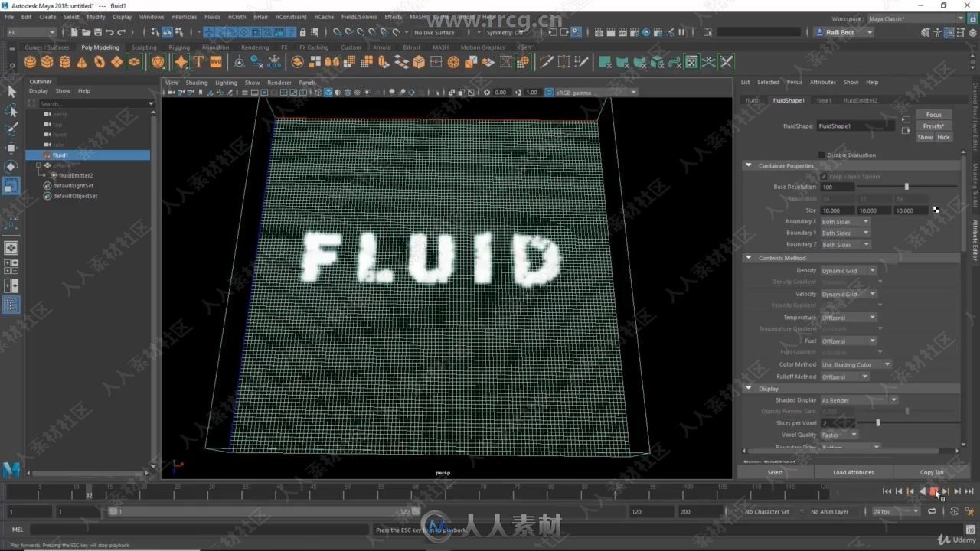Open the nParticles menu
The image size is (980, 551).
184,17
